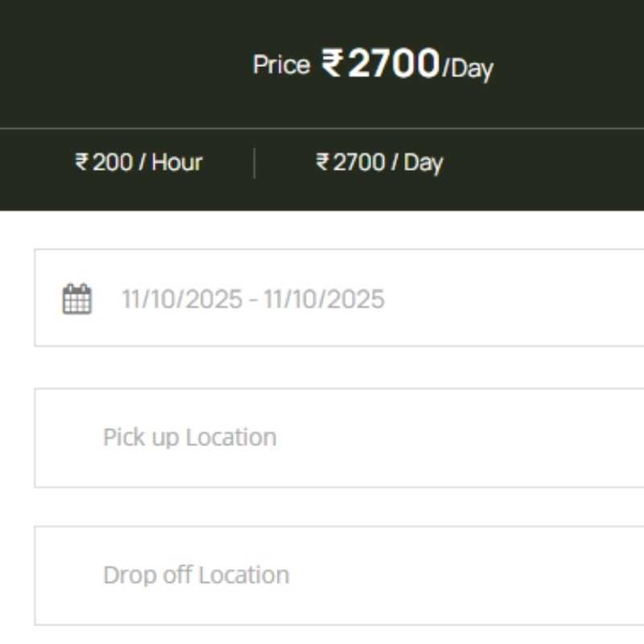Click the rupee symbol before 200 / Hour

81,163
